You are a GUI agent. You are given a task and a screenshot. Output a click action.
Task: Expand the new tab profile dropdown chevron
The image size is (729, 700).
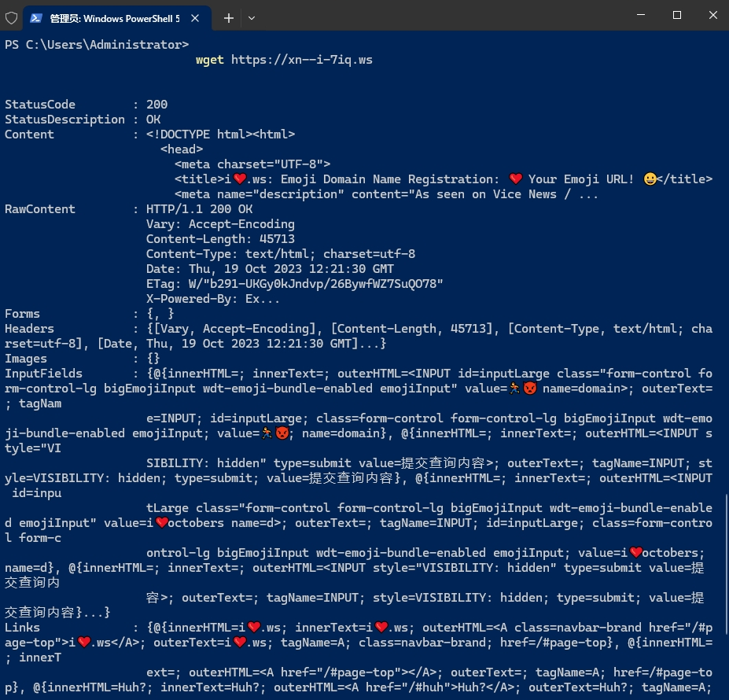(252, 17)
